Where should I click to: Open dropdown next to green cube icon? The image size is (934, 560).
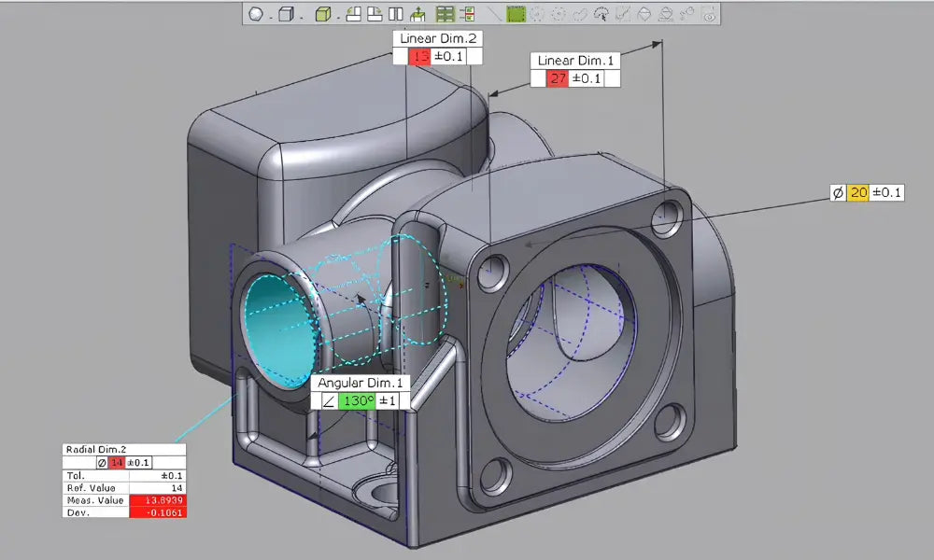[x=338, y=18]
